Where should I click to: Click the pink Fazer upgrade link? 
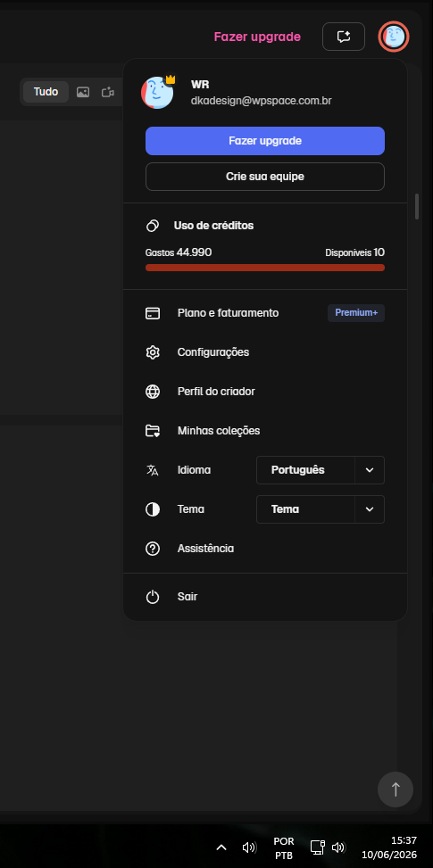pos(257,37)
